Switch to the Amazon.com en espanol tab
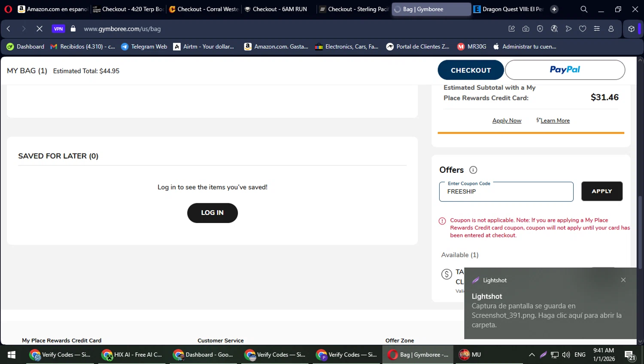The width and height of the screenshot is (644, 364). click(x=53, y=9)
